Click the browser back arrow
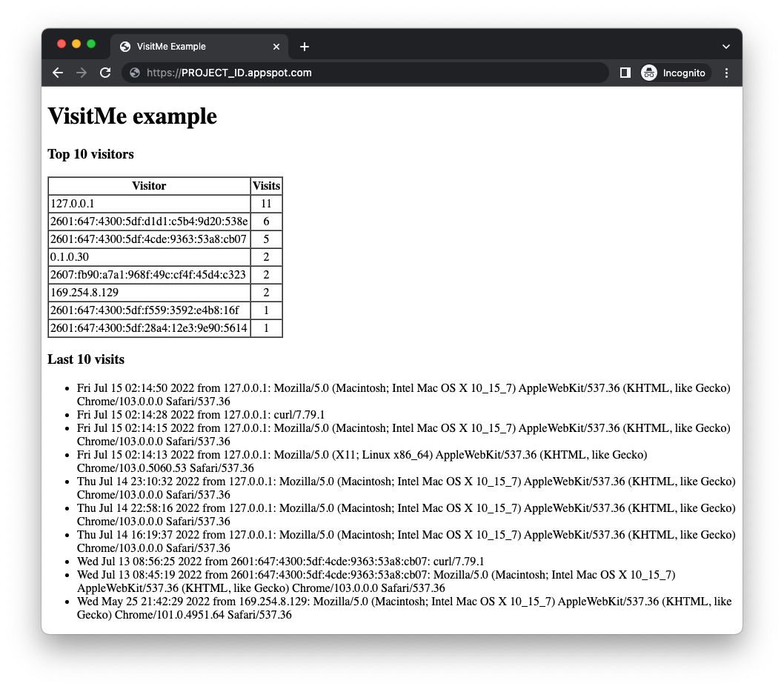Viewport: 784px width, 689px height. [58, 73]
